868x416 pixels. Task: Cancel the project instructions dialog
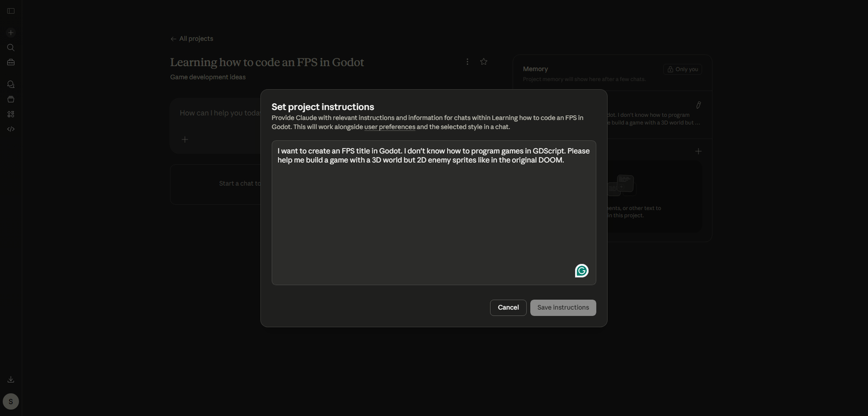[x=508, y=308]
